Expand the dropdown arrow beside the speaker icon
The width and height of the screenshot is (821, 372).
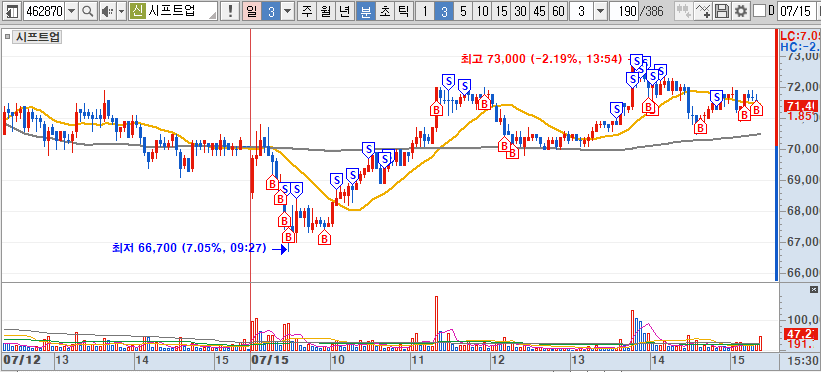click(121, 10)
